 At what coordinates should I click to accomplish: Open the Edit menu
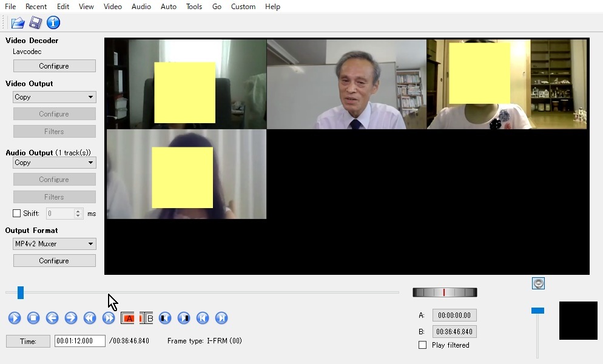tap(63, 7)
